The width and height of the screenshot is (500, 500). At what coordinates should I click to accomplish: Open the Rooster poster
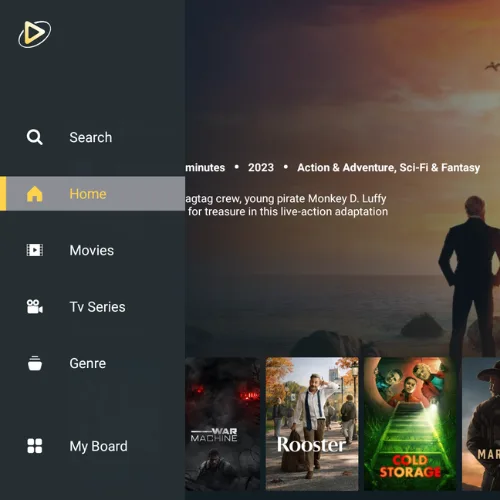(312, 424)
